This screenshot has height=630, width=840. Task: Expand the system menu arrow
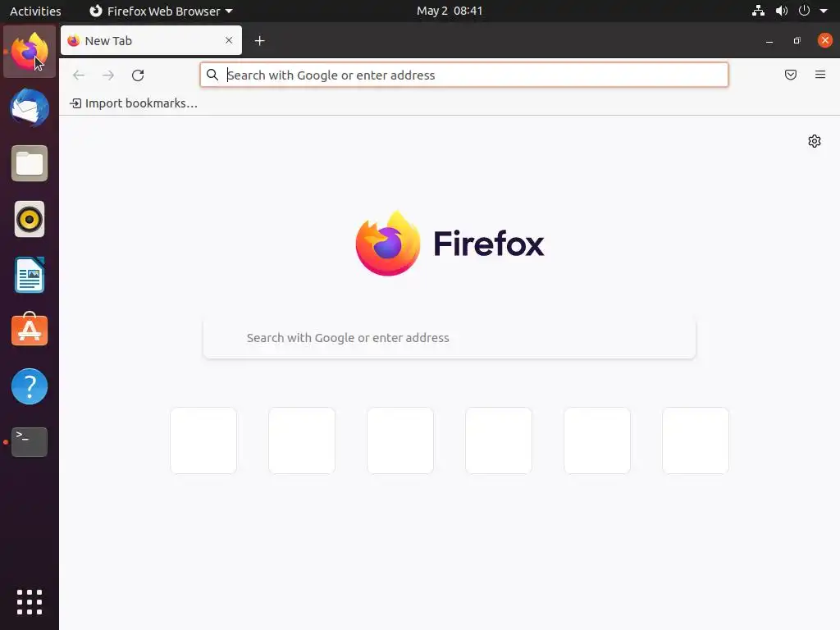tap(824, 11)
